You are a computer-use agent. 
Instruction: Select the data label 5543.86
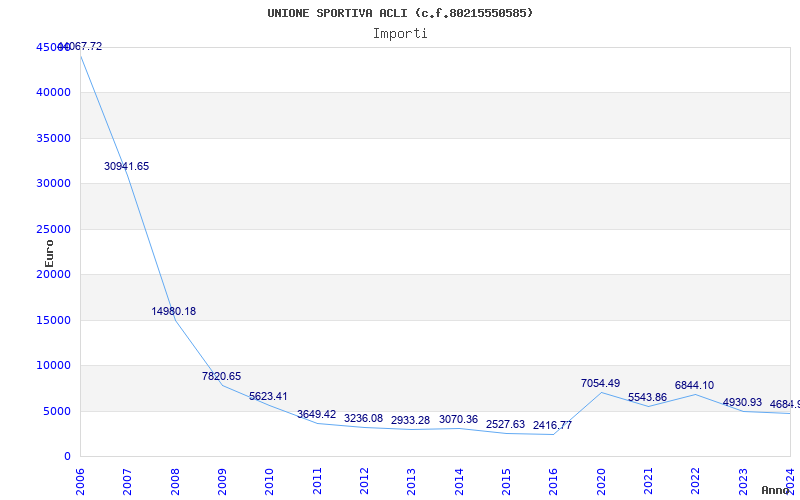(647, 397)
